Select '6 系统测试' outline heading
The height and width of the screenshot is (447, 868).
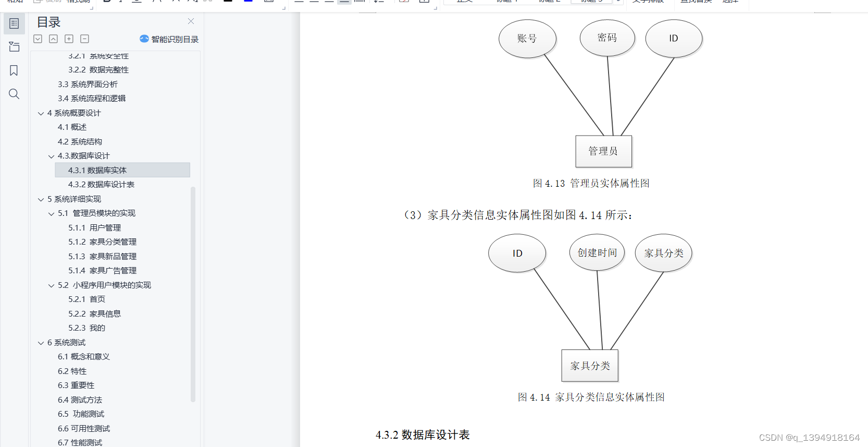66,343
